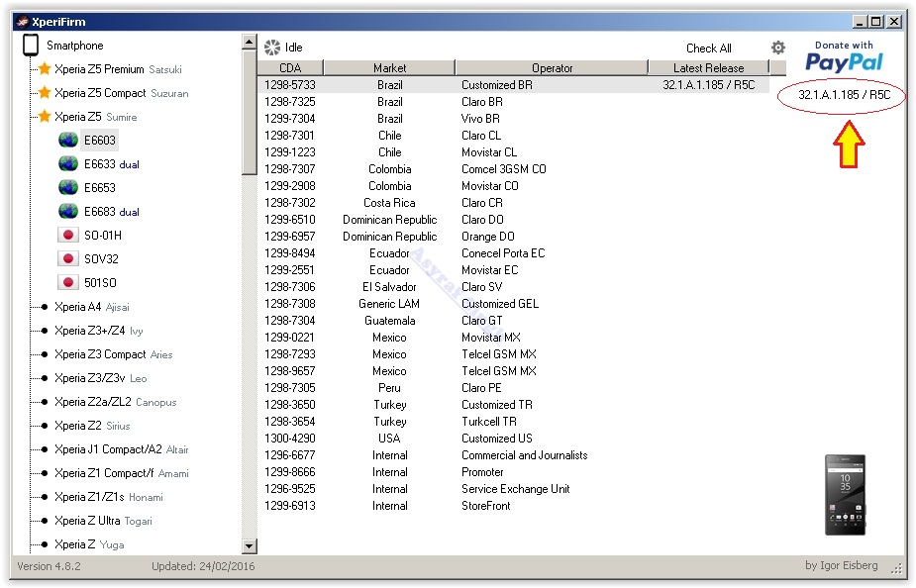
Task: Expand the Xperia Z3+/Z4 Ivy node
Action: click(x=44, y=331)
